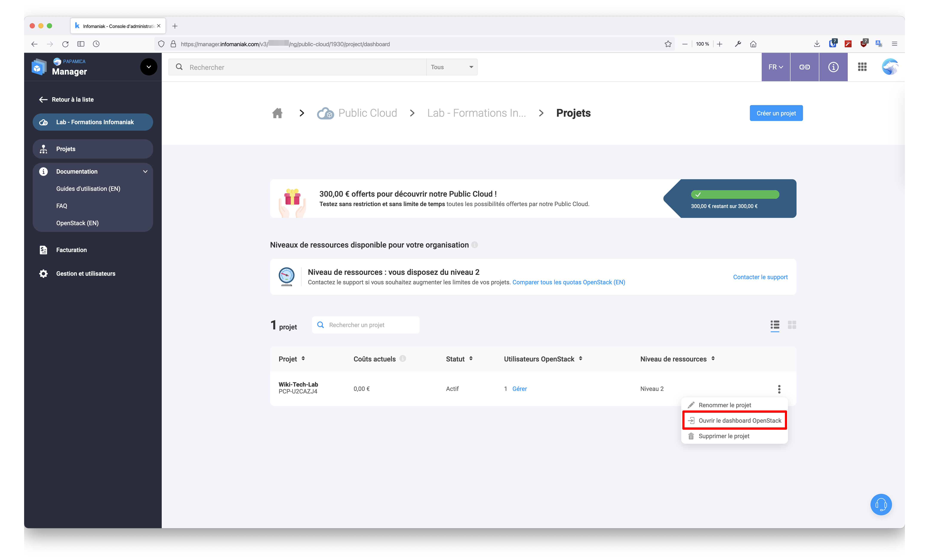Open the home breadcrumb icon
Image resolution: width=929 pixels, height=560 pixels.
pos(277,113)
